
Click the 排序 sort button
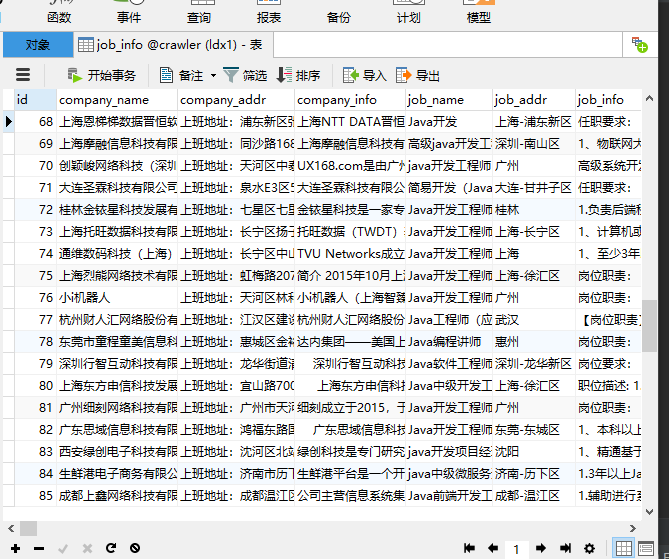(298, 76)
